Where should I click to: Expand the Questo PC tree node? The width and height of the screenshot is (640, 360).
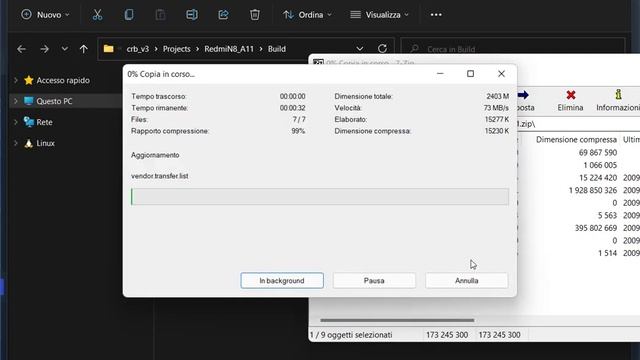pos(16,101)
